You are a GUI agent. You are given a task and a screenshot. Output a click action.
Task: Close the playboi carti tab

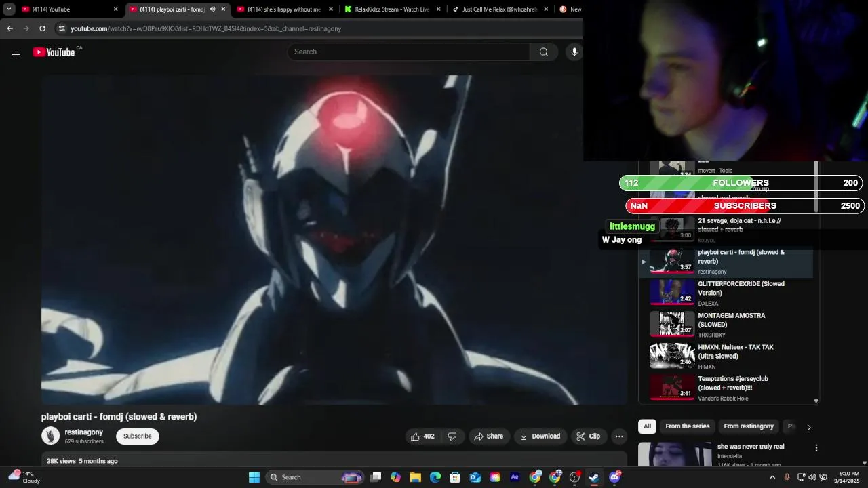click(x=223, y=9)
